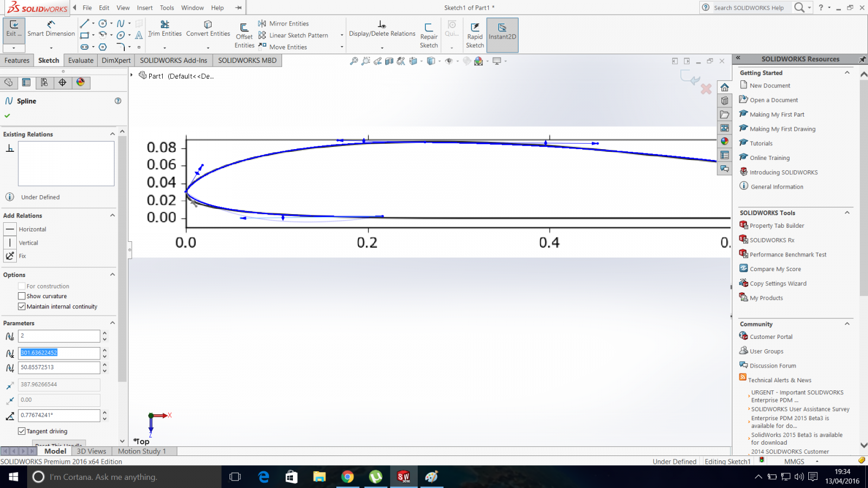Open Property Tab Builder link
Viewport: 868px width, 488px height.
click(777, 226)
